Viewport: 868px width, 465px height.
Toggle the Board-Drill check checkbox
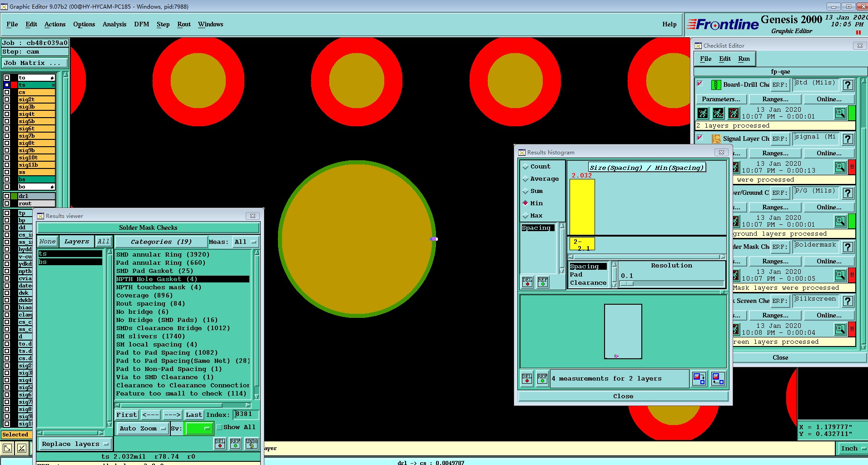click(x=700, y=84)
